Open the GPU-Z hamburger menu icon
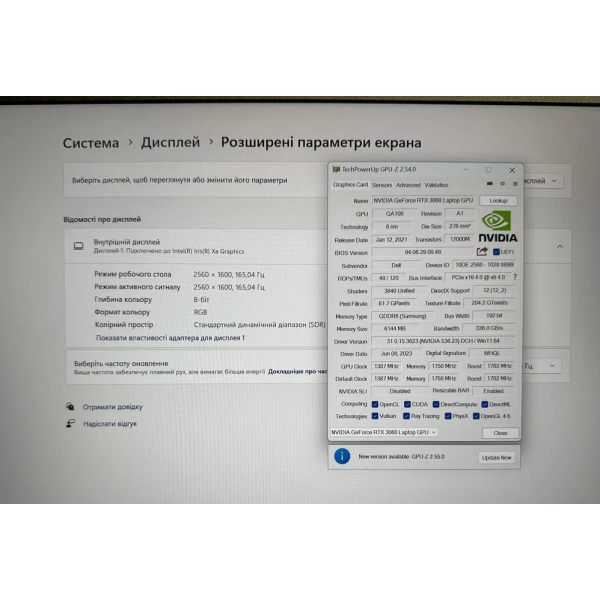 click(x=515, y=184)
